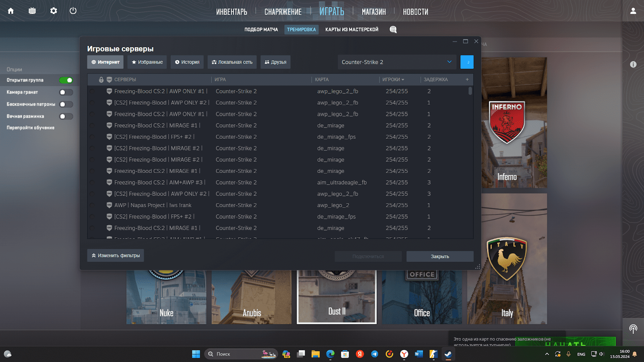Add a column with the plus icon
The image size is (644, 362).
(x=467, y=80)
